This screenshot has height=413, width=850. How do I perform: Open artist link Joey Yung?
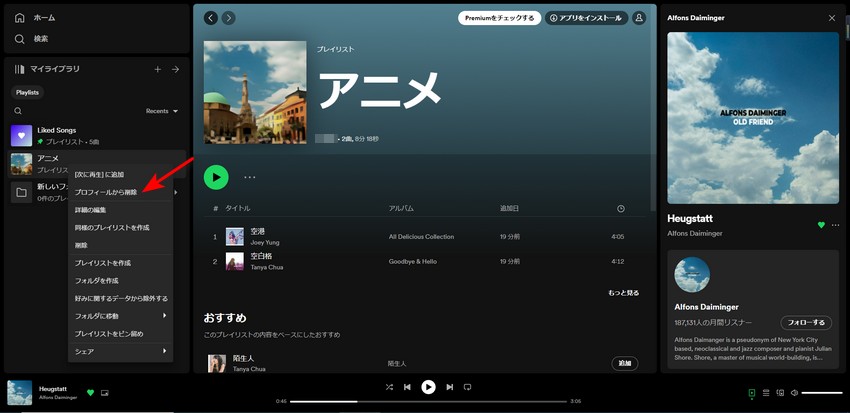pos(265,243)
